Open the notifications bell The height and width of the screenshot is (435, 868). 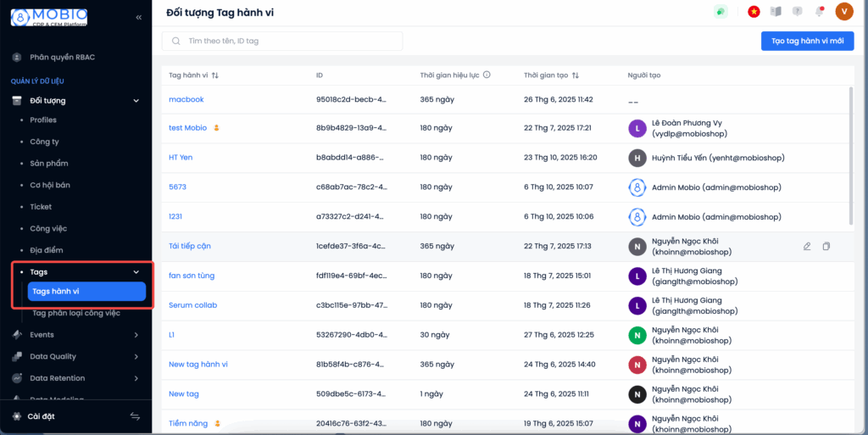pos(819,11)
